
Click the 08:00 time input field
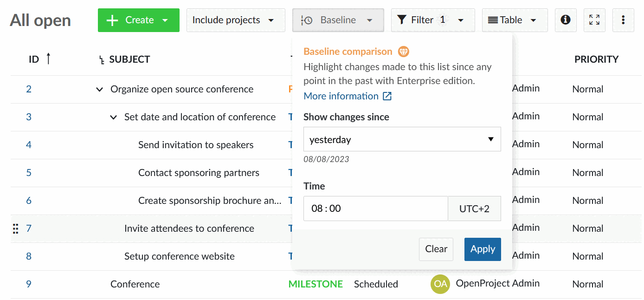tap(375, 208)
